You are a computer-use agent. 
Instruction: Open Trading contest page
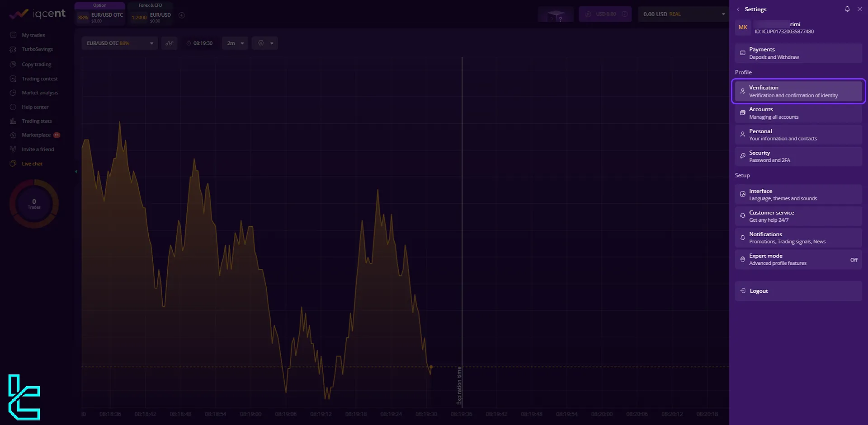coord(39,79)
